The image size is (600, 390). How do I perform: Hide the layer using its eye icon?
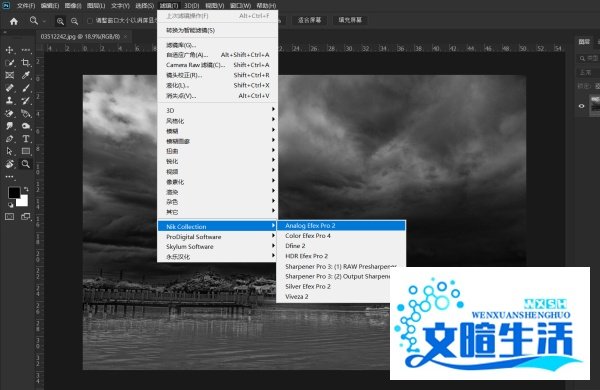582,106
